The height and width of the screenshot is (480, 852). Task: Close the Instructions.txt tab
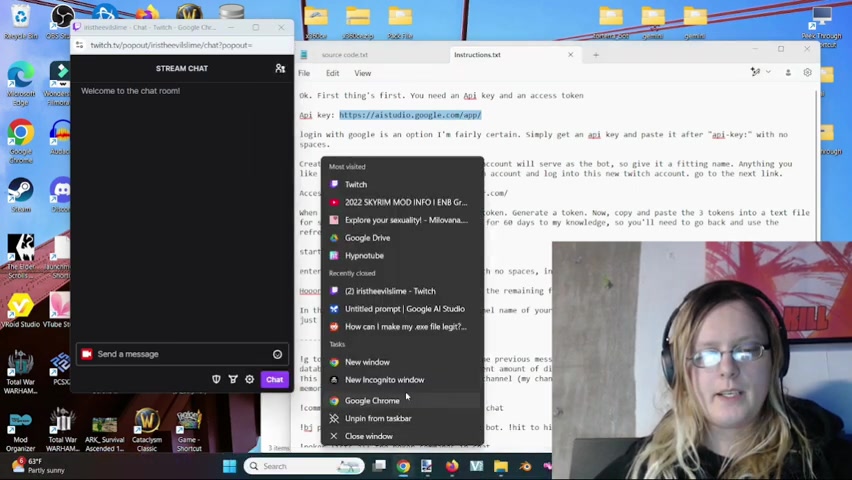[571, 55]
